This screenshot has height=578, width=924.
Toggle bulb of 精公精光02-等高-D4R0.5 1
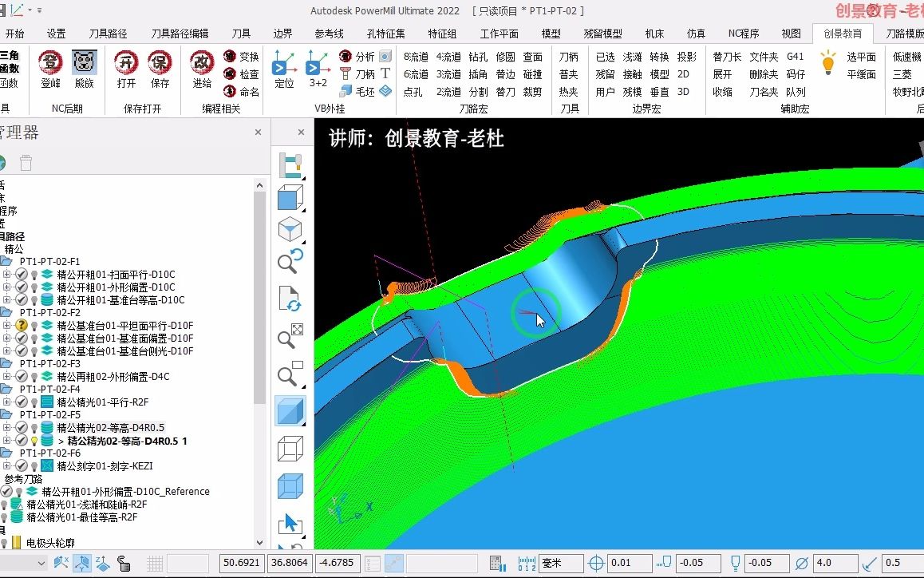tap(34, 441)
